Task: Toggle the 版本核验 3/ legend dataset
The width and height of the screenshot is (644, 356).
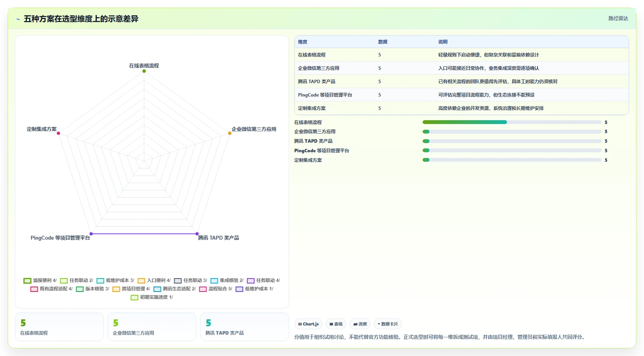Action: 93,289
